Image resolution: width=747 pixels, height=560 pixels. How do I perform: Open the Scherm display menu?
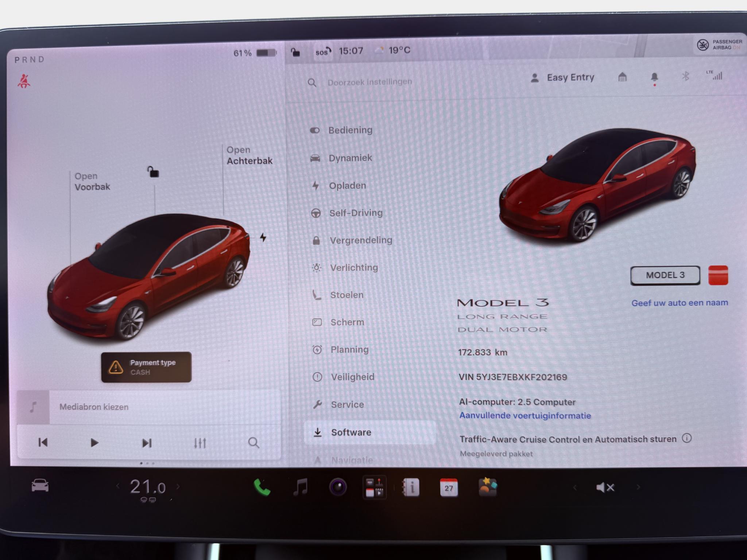(x=338, y=322)
